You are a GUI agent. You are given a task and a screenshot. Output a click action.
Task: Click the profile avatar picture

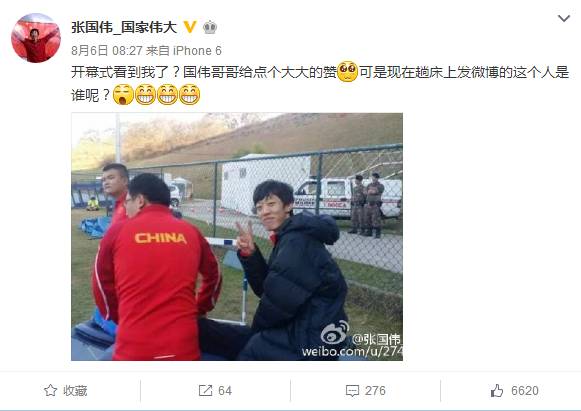pyautogui.click(x=36, y=38)
